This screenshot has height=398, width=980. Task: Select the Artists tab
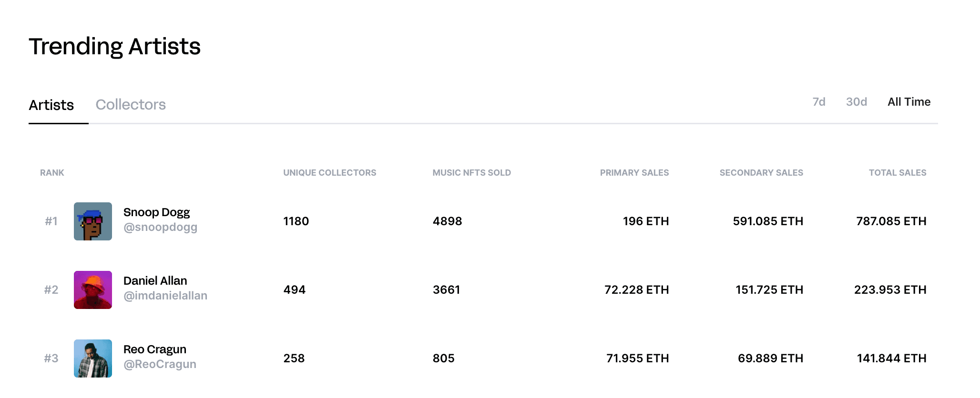tap(51, 105)
